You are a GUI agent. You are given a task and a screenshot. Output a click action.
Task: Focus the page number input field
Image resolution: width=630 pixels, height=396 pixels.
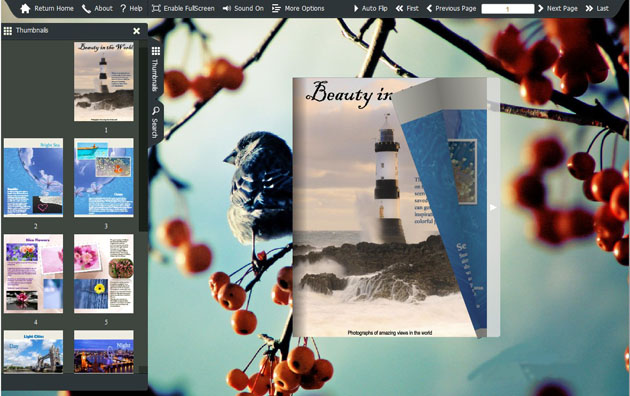507,8
